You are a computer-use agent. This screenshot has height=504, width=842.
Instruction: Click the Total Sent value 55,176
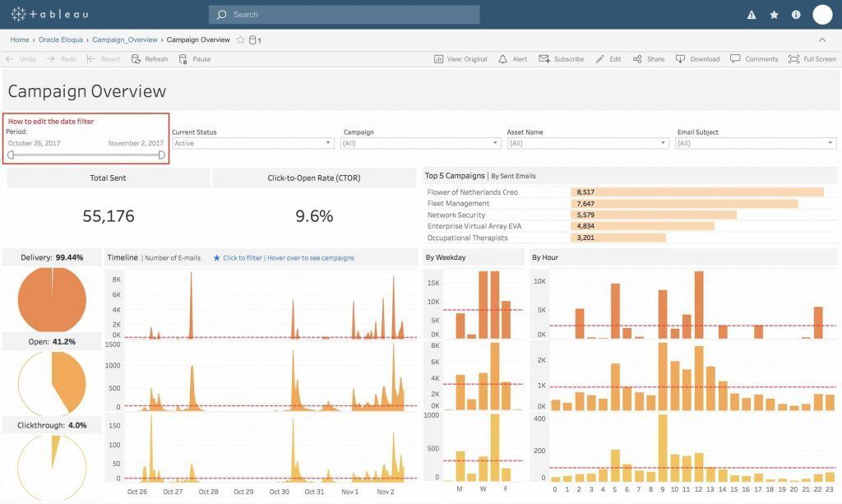(x=109, y=215)
